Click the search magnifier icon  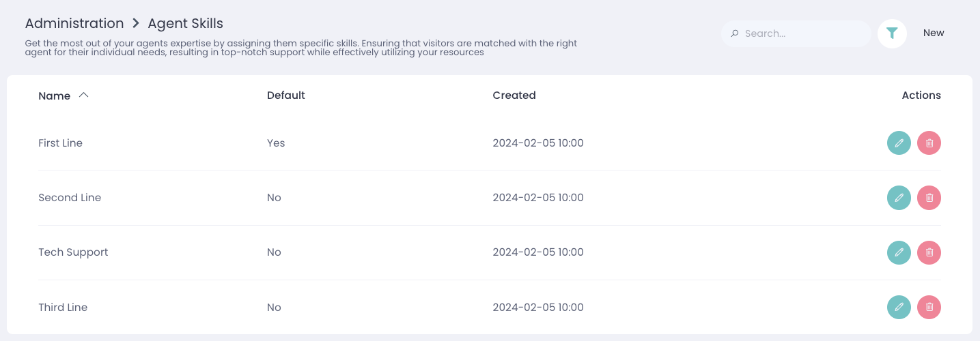click(x=735, y=33)
